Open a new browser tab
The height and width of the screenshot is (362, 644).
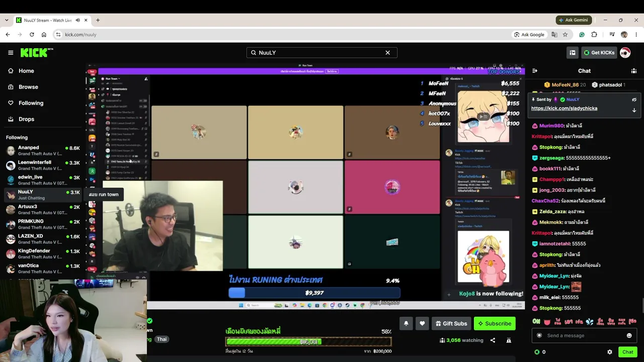pyautogui.click(x=98, y=20)
